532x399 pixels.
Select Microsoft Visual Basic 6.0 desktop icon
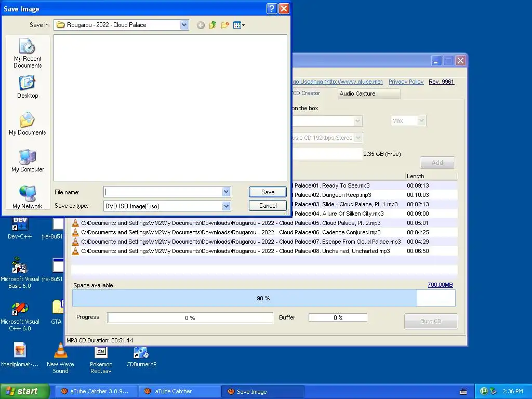20,272
